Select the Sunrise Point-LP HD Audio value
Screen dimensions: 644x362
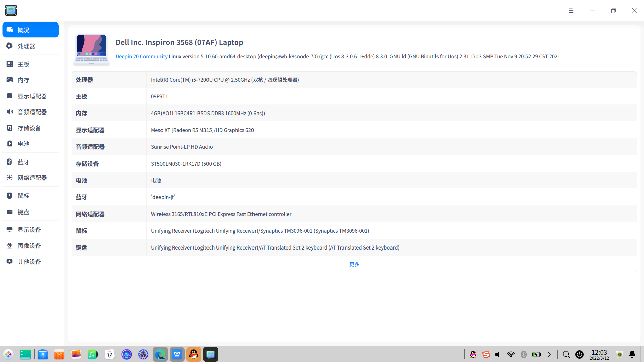point(182,147)
